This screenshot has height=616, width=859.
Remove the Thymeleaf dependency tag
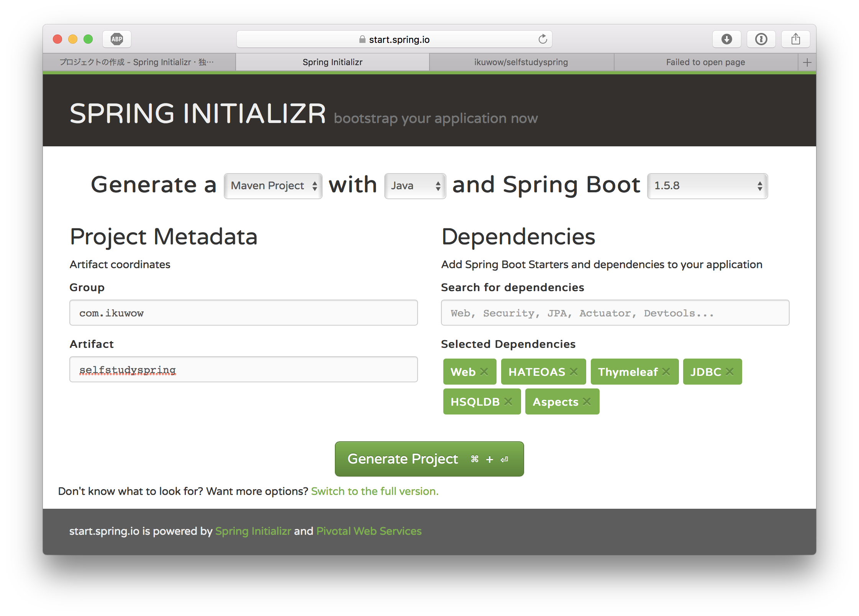pos(666,372)
